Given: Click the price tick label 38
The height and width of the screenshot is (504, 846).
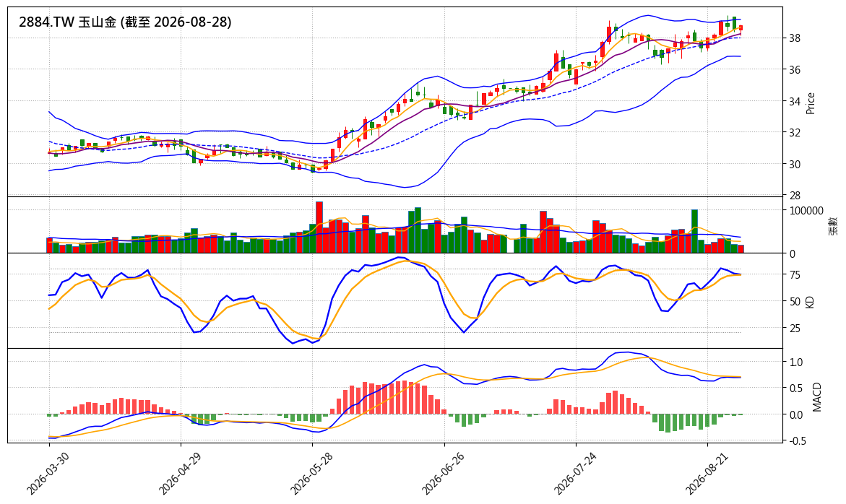Looking at the screenshot, I should pos(795,38).
